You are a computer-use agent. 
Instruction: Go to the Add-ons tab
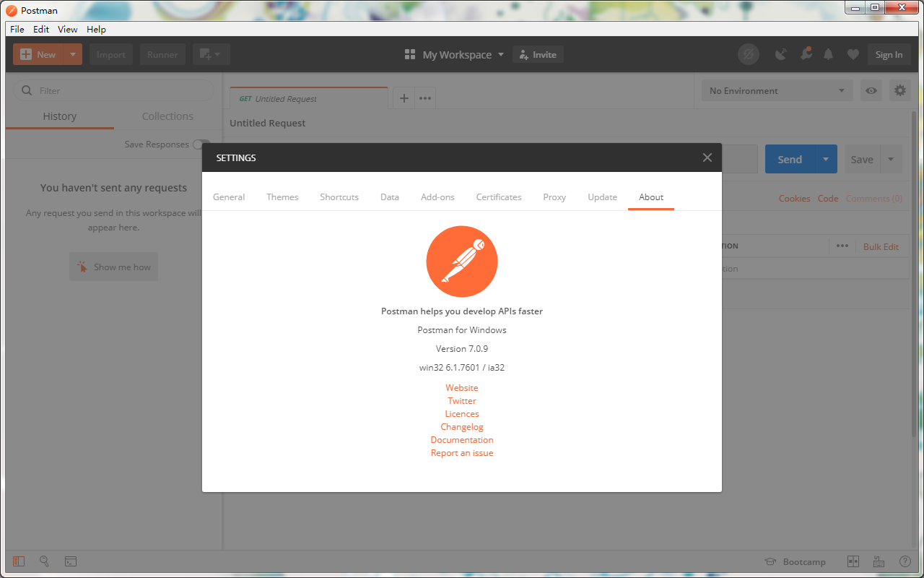point(437,197)
